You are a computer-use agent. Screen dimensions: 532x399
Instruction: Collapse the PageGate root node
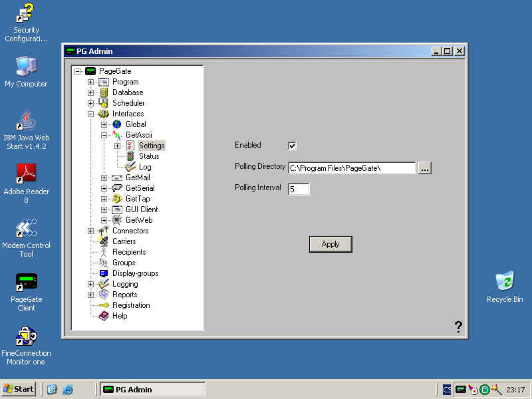tap(77, 71)
